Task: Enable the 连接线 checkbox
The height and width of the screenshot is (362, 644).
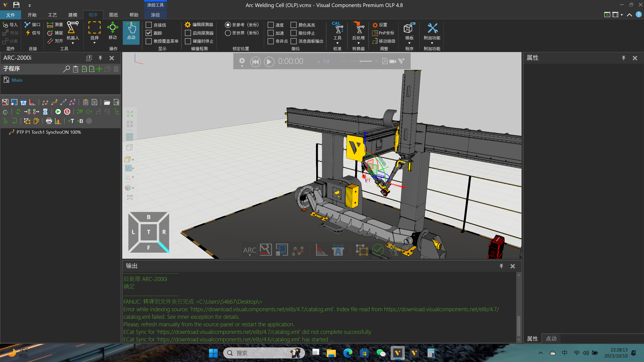Action: click(x=149, y=25)
